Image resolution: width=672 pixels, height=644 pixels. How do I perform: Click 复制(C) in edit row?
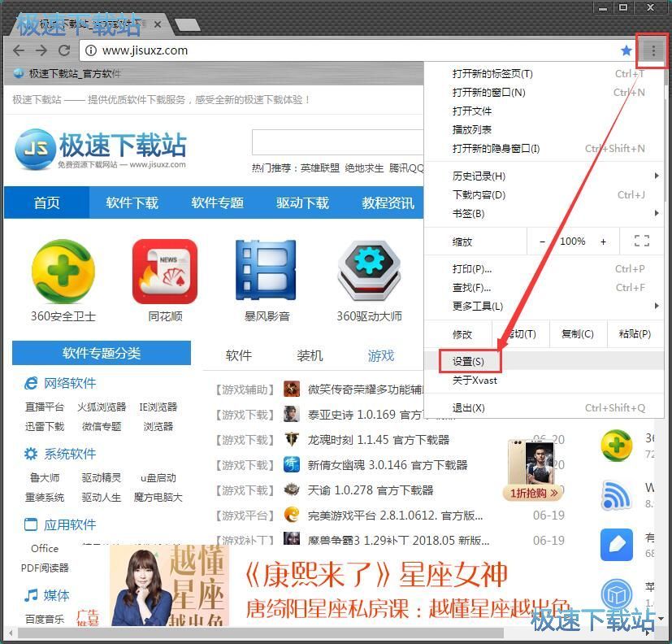(578, 333)
